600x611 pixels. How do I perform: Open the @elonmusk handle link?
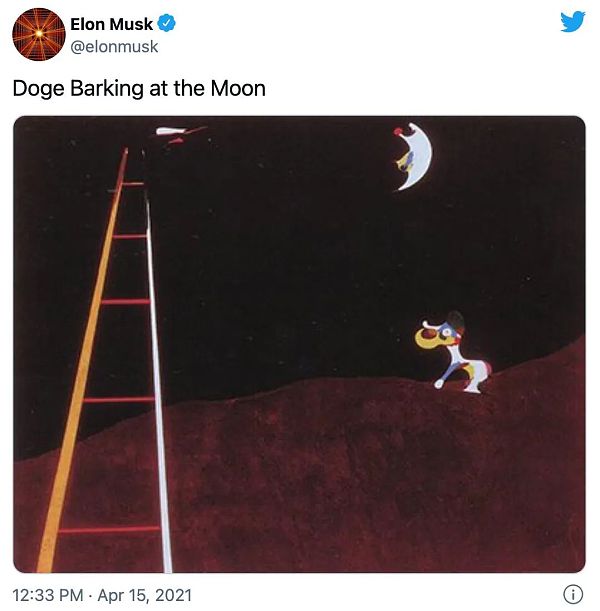[x=114, y=46]
